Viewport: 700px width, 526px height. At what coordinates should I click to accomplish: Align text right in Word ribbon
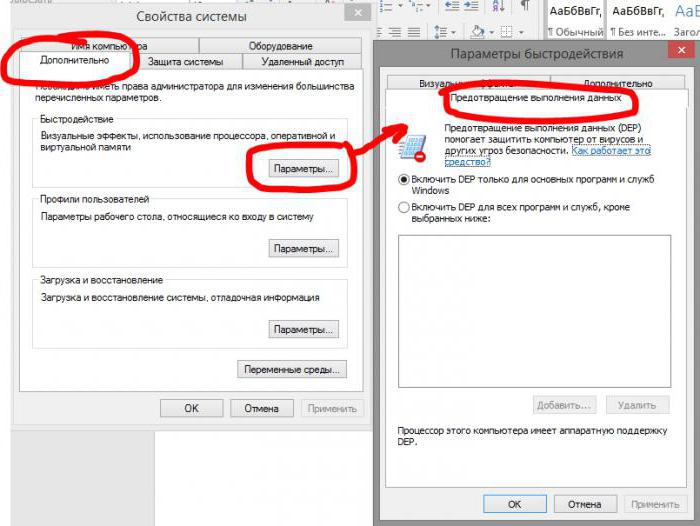[395, 32]
